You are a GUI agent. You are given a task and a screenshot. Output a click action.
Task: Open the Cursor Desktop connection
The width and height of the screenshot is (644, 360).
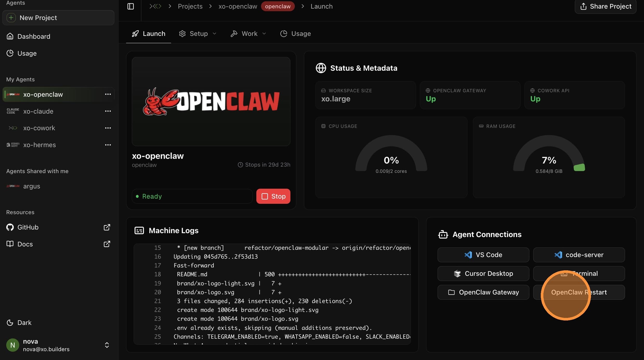(x=483, y=273)
